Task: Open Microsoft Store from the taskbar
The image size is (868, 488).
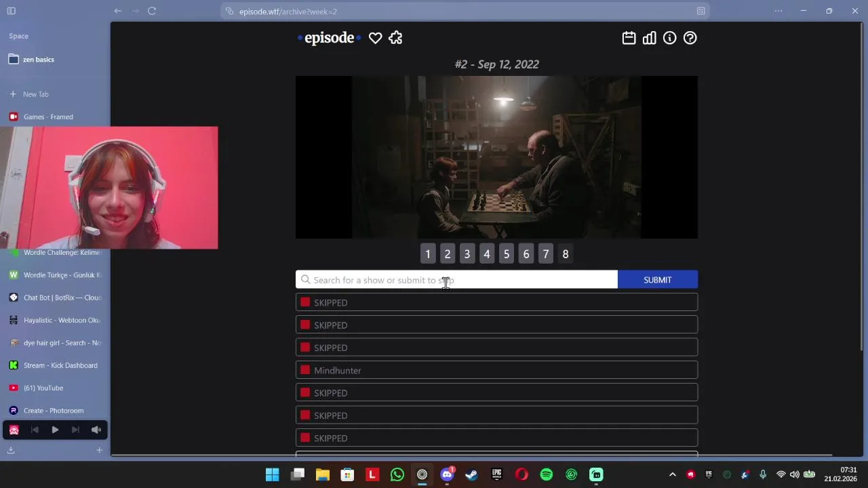Action: [347, 474]
